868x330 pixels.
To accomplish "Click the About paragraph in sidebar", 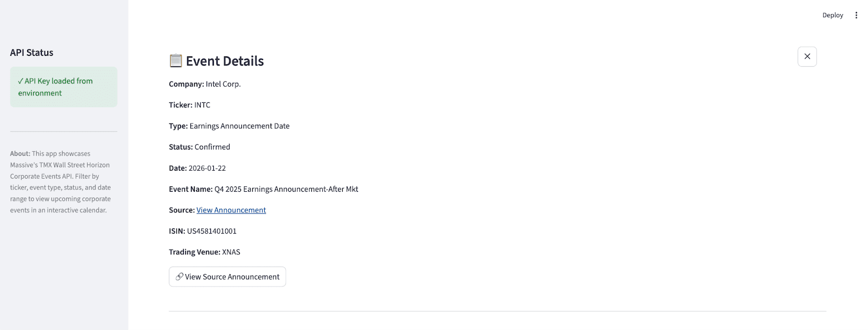I will click(x=60, y=182).
